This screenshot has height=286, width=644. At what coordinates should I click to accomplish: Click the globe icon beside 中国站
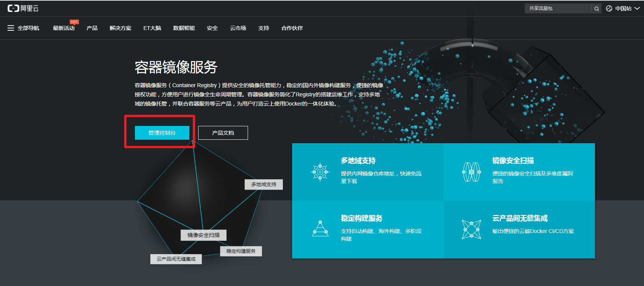pos(609,8)
